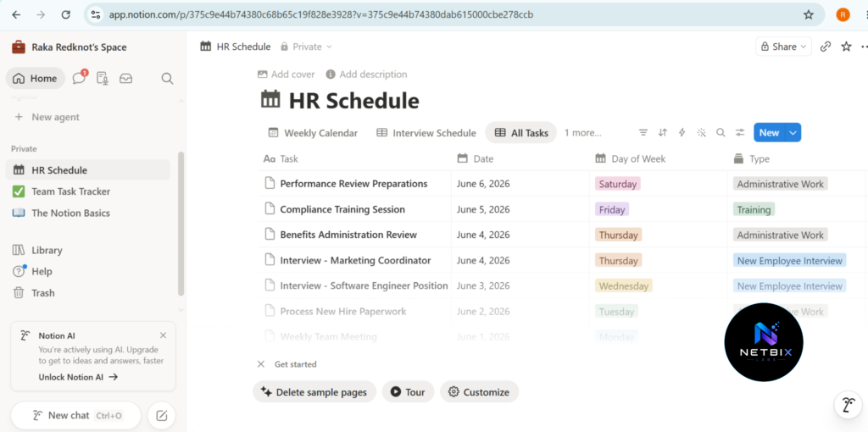Open the Private visibility dropdown

pyautogui.click(x=306, y=47)
